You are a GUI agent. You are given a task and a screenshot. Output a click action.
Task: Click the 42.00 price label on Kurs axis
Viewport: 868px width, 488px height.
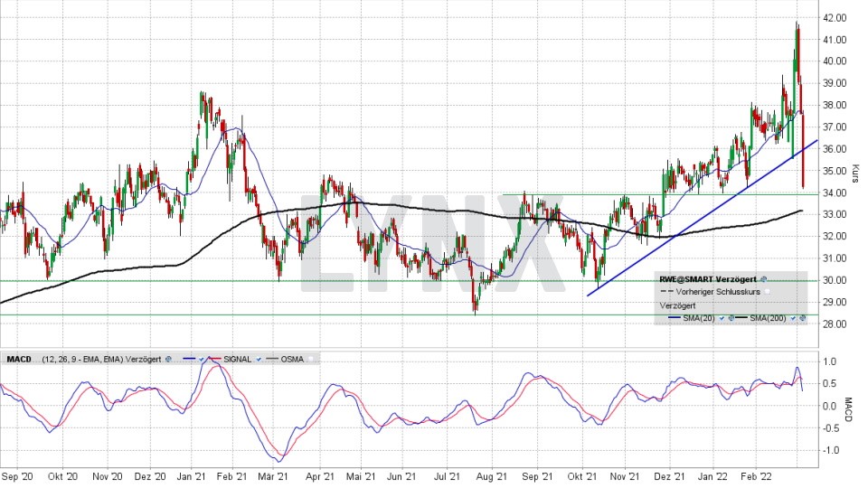[x=834, y=18]
